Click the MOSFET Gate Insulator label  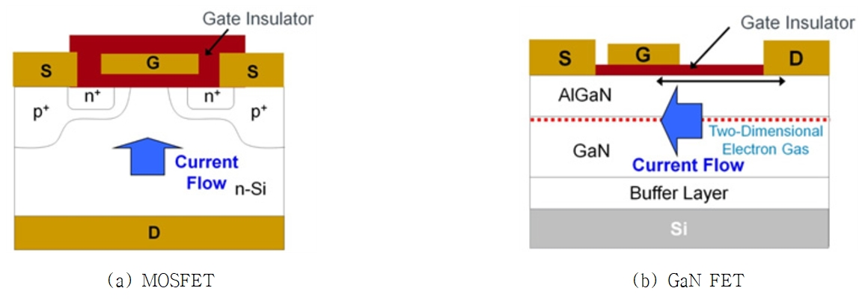click(x=258, y=19)
